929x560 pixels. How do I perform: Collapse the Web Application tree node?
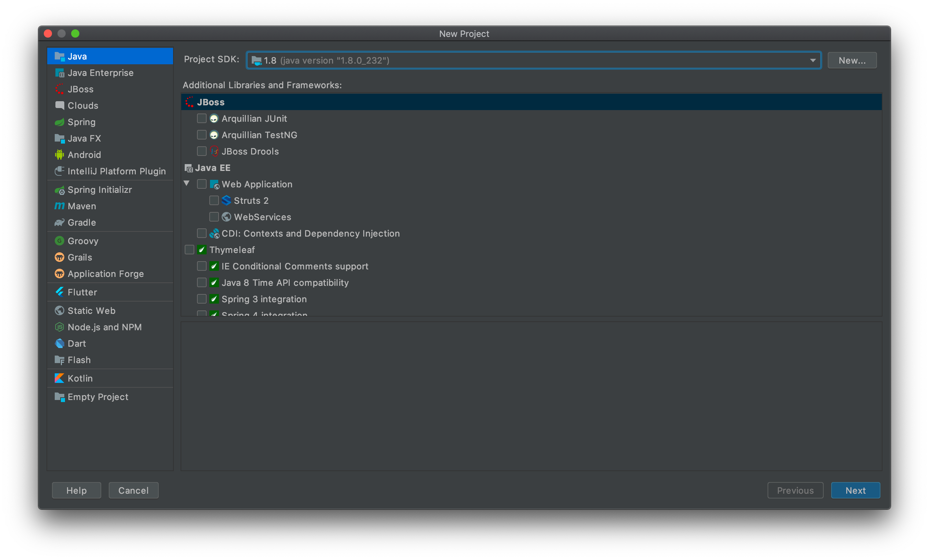(187, 184)
